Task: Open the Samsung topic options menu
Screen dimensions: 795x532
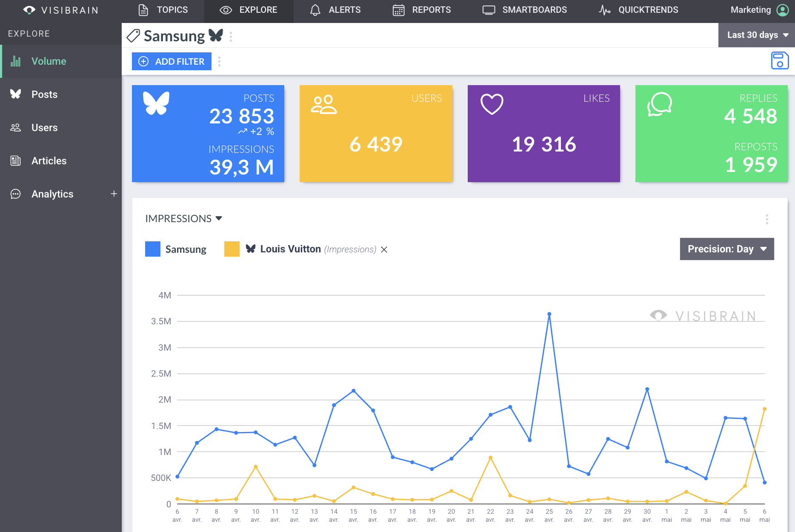Action: tap(231, 37)
